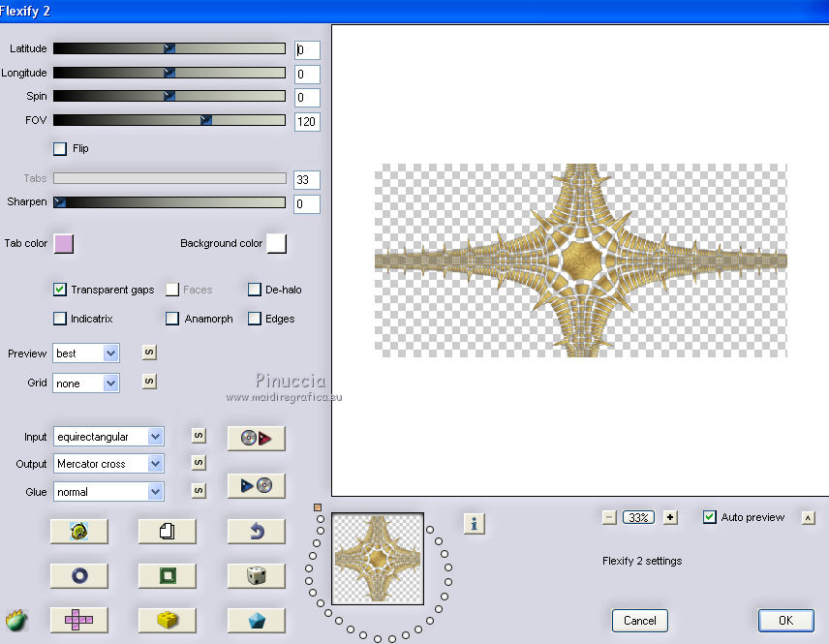Screen dimensions: 829x644
Task: Click the S button next to Grid
Action: (x=149, y=382)
